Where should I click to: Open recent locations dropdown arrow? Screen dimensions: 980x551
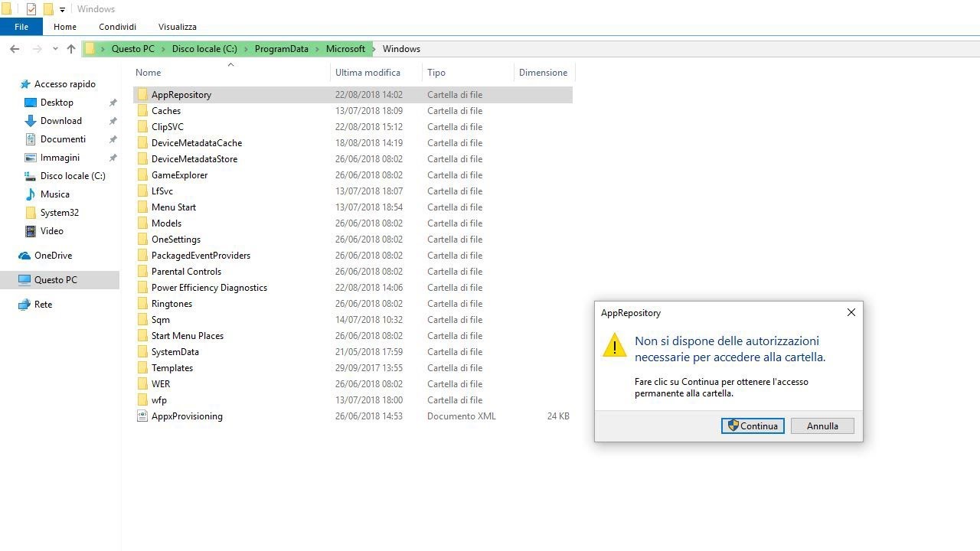(55, 49)
